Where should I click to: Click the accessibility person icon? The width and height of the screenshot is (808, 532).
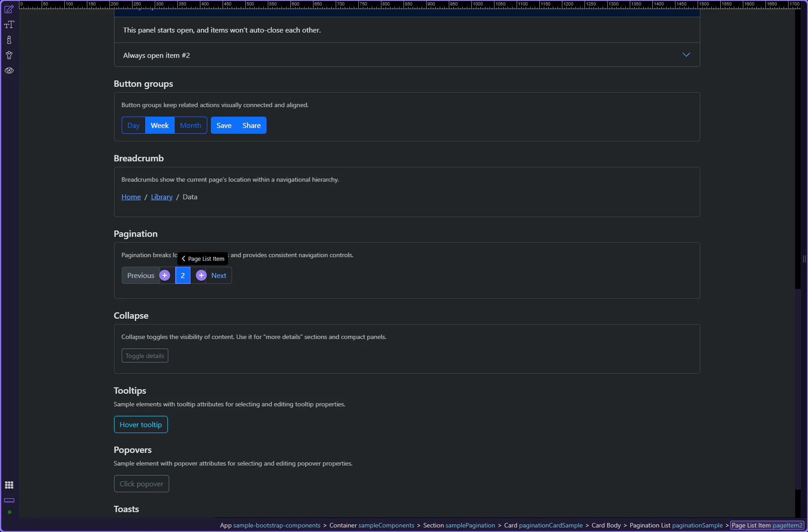(9, 56)
